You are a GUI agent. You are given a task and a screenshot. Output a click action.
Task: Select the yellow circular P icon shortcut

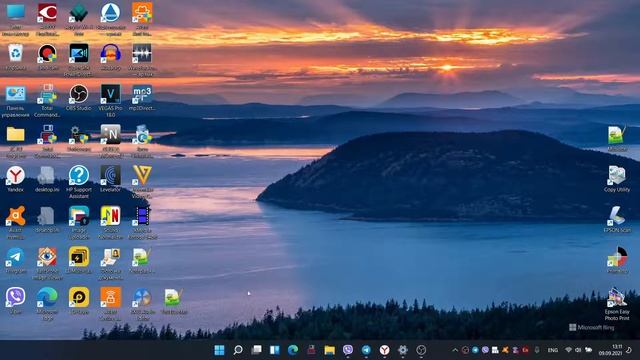pyautogui.click(x=79, y=297)
